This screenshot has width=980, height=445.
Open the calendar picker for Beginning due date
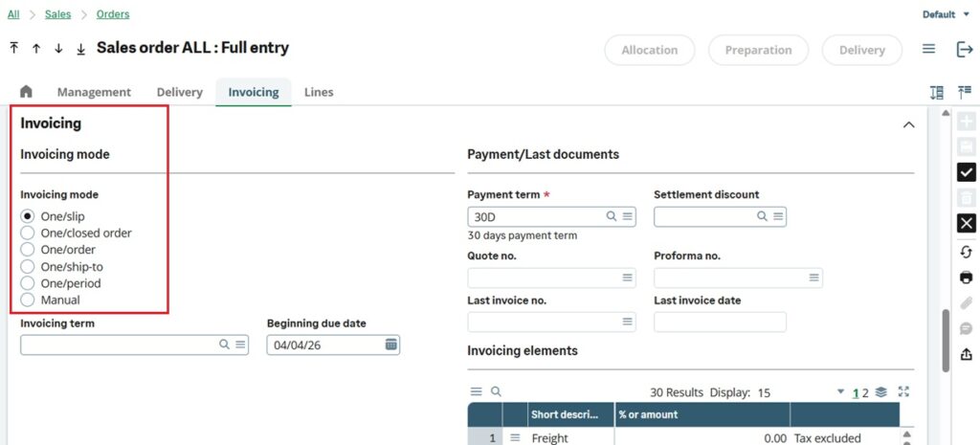[390, 345]
